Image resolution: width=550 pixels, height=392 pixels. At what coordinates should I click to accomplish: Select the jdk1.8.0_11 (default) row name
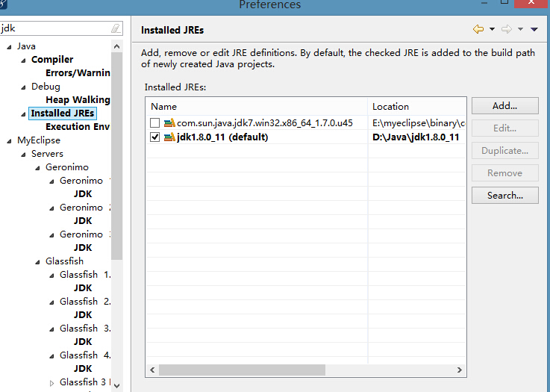tap(222, 137)
